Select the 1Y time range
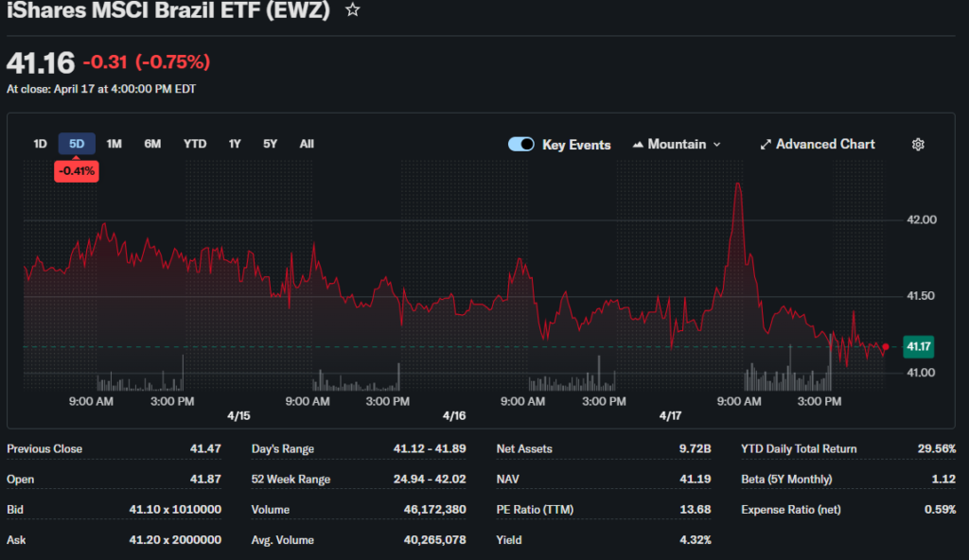 (235, 144)
